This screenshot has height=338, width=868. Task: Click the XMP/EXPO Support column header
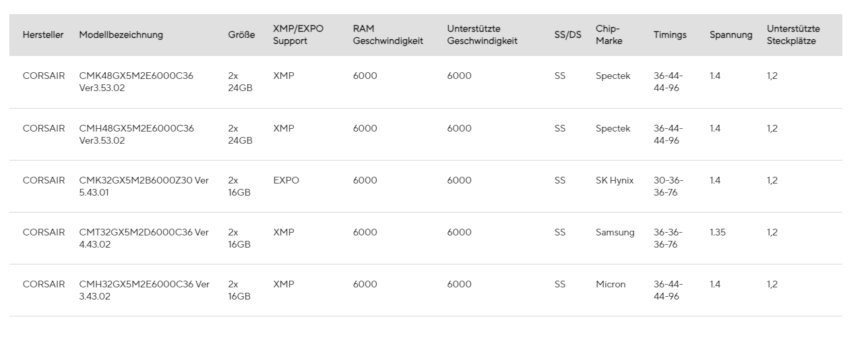[298, 35]
